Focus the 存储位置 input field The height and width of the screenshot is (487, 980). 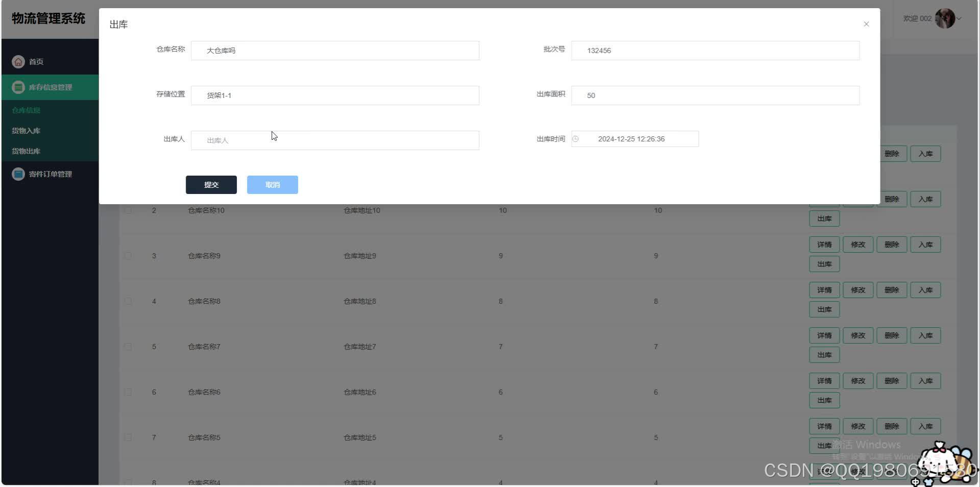click(335, 95)
